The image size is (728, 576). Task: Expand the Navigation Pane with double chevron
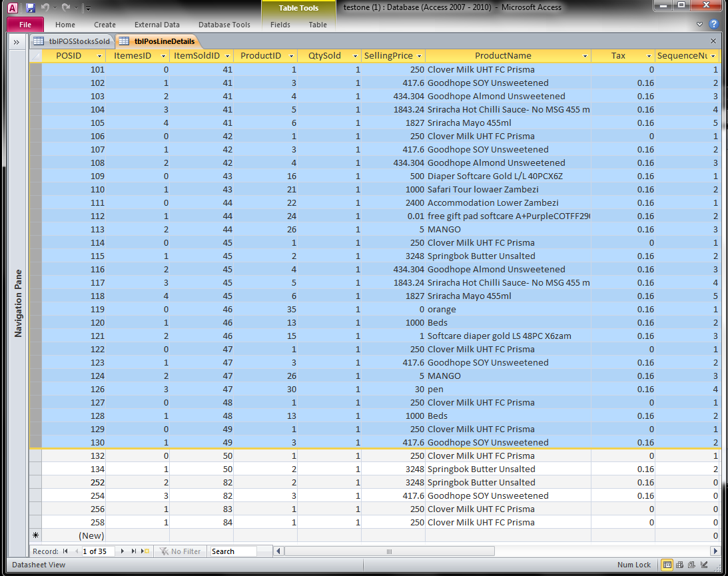16,42
